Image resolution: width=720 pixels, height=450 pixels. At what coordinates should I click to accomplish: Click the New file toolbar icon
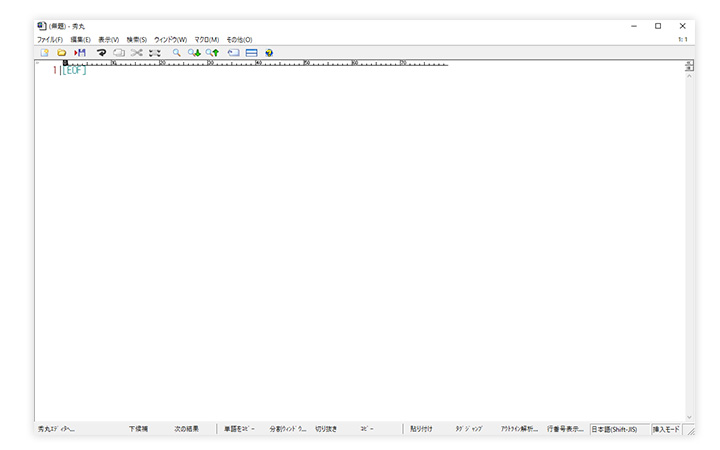pyautogui.click(x=44, y=52)
